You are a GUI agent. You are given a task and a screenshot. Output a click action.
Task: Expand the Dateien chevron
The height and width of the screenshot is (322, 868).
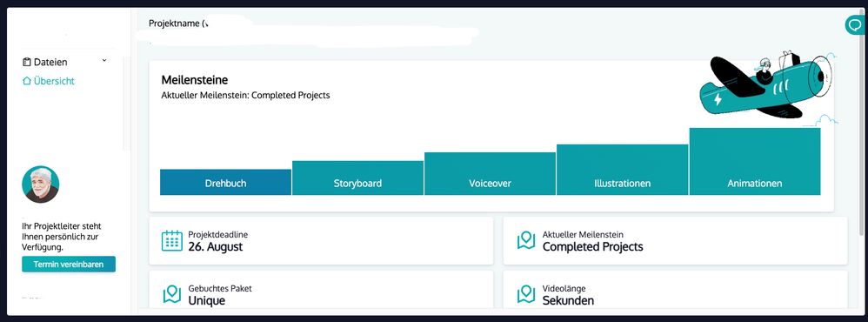tap(104, 61)
